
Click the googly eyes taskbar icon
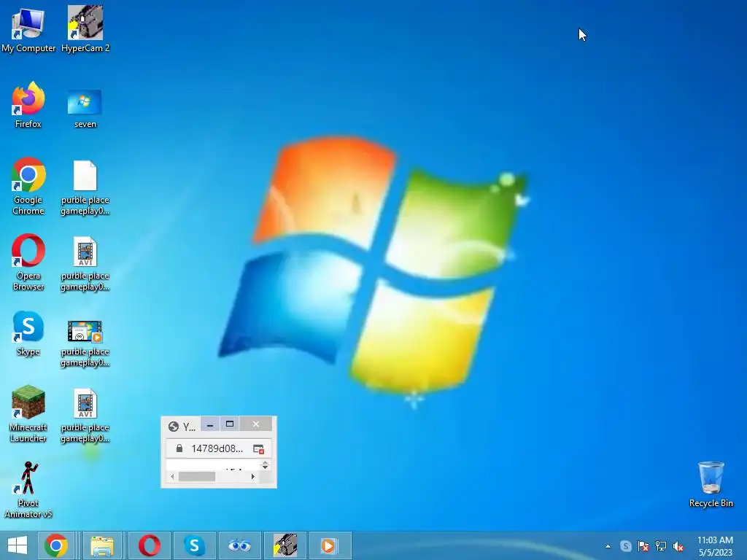(x=239, y=545)
